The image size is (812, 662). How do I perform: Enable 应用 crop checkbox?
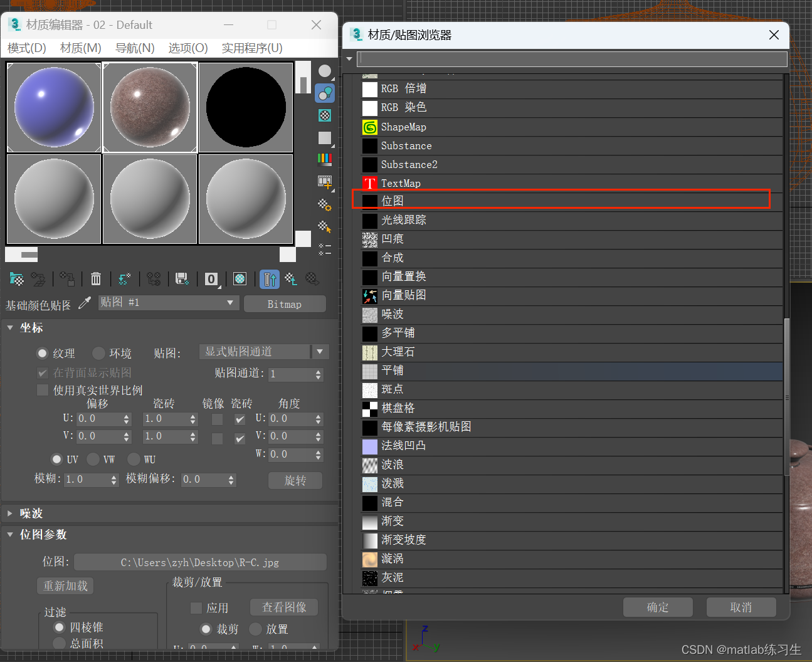(196, 607)
